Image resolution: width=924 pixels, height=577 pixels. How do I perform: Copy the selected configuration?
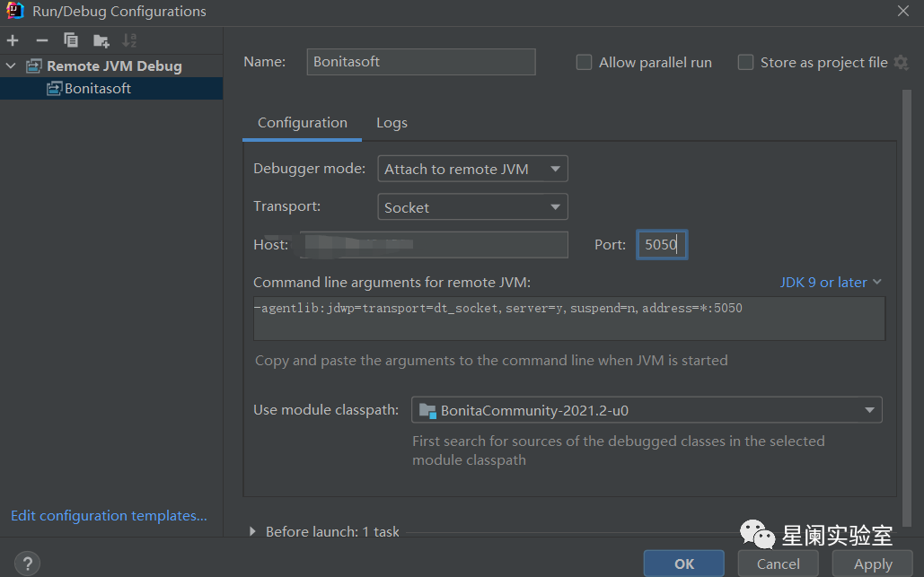(x=71, y=40)
